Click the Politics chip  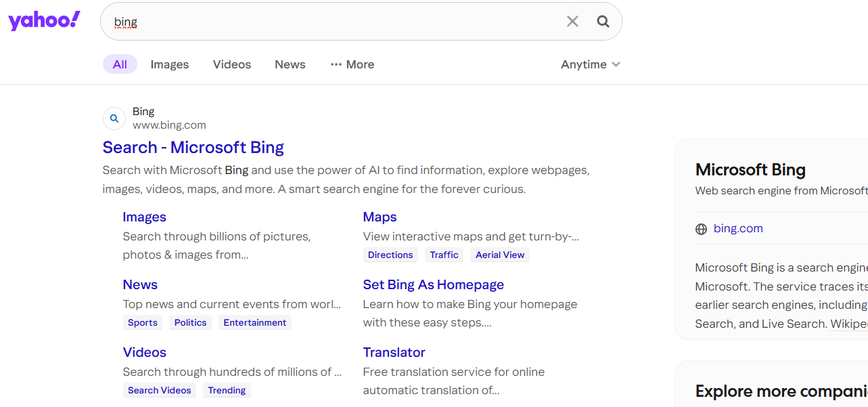click(x=190, y=322)
